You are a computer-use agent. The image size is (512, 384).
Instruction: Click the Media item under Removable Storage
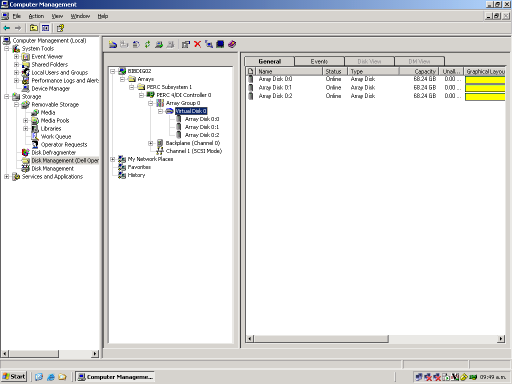click(x=48, y=113)
